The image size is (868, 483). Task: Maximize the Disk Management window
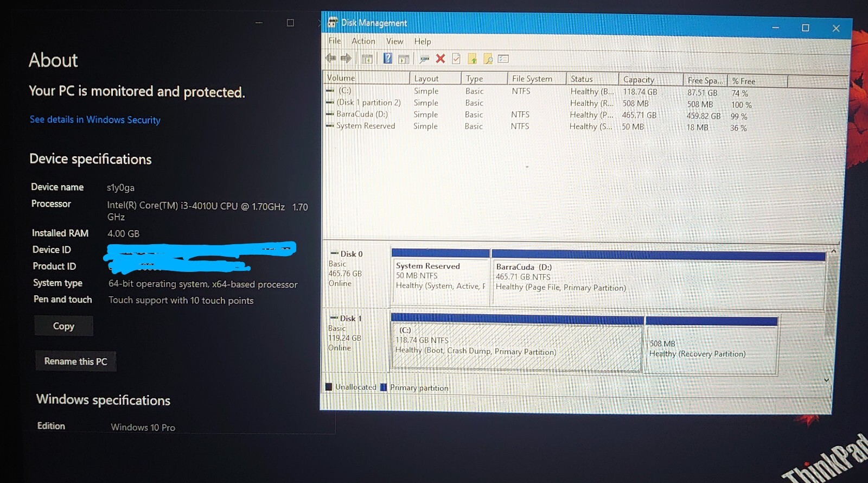tap(806, 28)
